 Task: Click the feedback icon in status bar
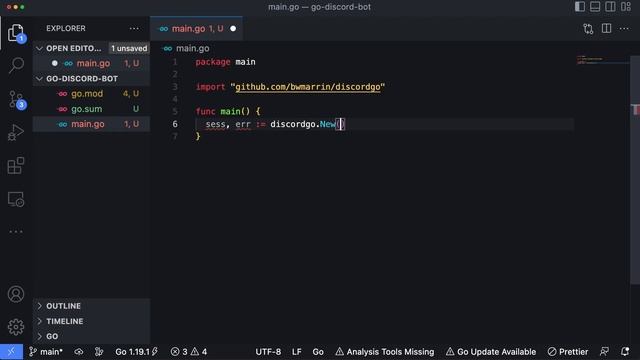click(x=604, y=352)
